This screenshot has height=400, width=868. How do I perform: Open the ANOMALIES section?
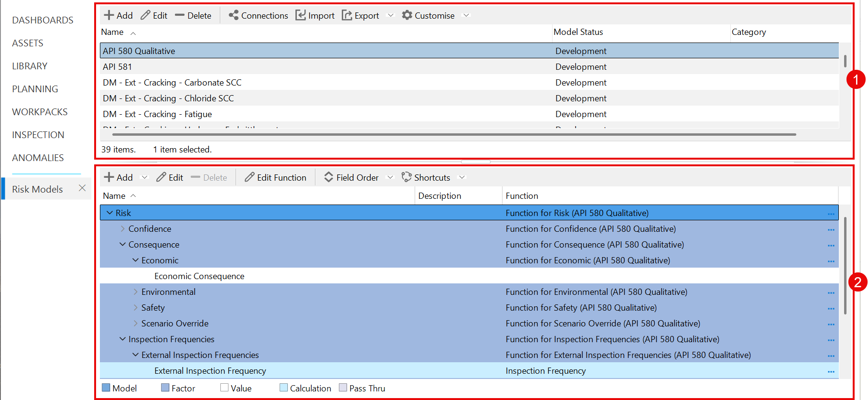coord(38,158)
